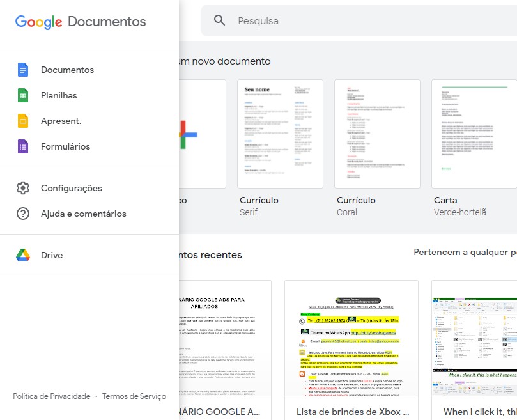Click the green Planilhas spreadsheet icon
The image size is (517, 420).
[23, 95]
